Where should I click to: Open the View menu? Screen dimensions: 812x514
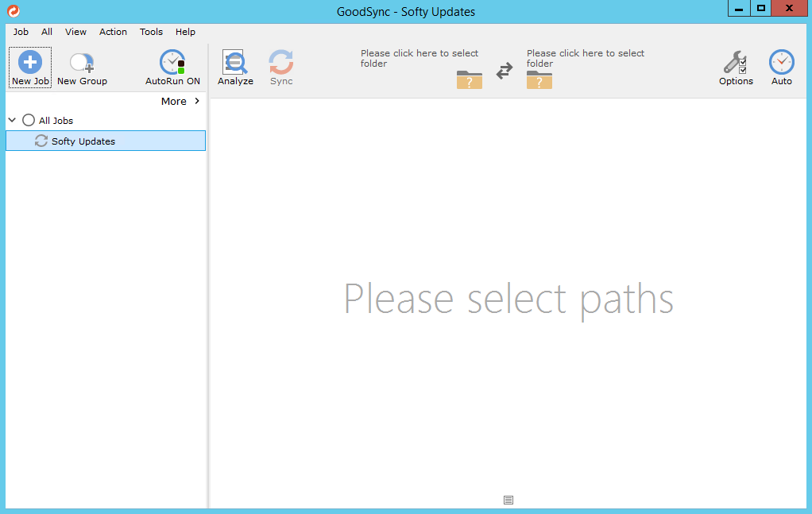(x=75, y=32)
